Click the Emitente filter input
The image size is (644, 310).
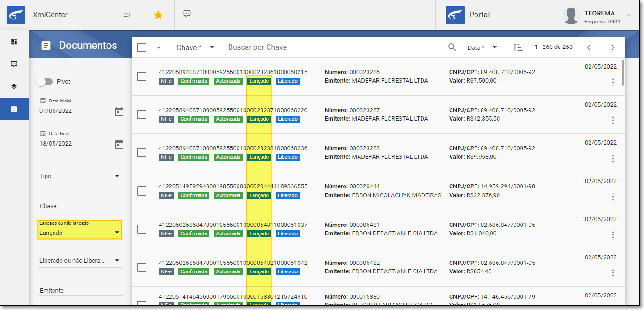81,291
